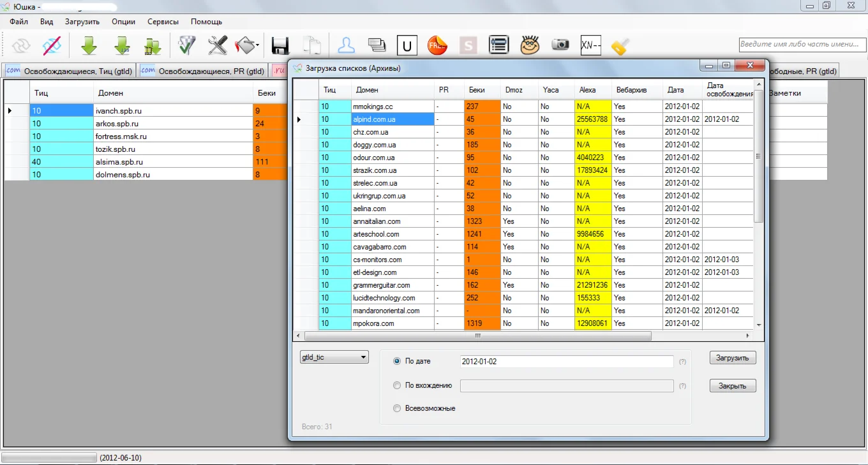Select the 'Всевозможные' radio button
Image resolution: width=868 pixels, height=465 pixels.
point(397,408)
